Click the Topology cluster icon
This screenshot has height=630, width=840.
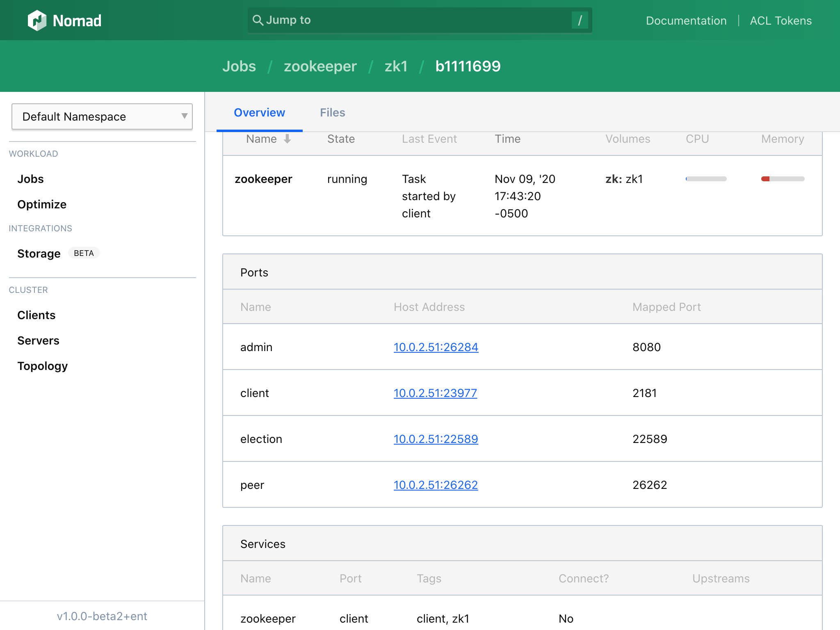tap(43, 365)
